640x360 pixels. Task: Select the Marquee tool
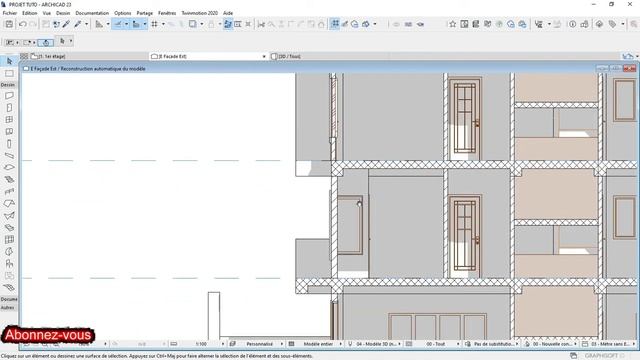pos(9,73)
